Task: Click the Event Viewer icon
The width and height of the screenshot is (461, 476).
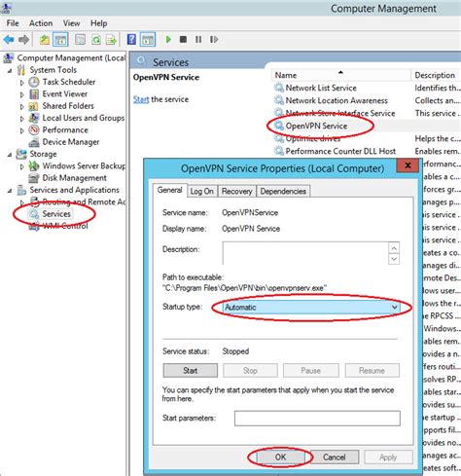Action: pyautogui.click(x=34, y=94)
